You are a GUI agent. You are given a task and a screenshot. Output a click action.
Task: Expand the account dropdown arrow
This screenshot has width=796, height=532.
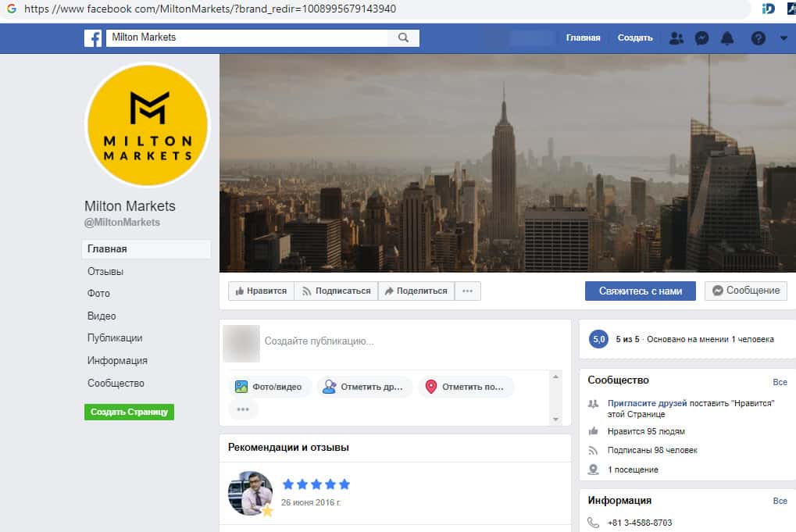coord(784,38)
